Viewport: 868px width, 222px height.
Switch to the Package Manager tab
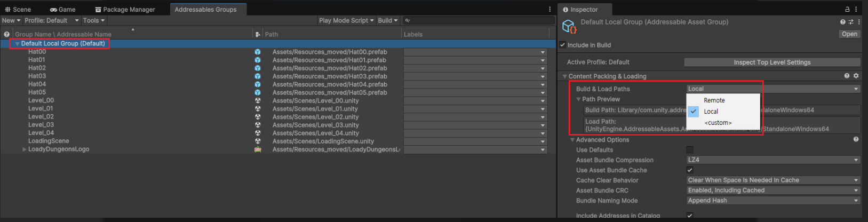tap(125, 10)
